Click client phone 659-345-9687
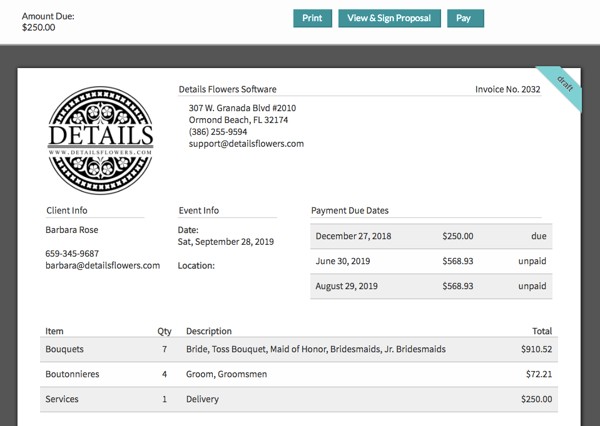 click(x=72, y=253)
